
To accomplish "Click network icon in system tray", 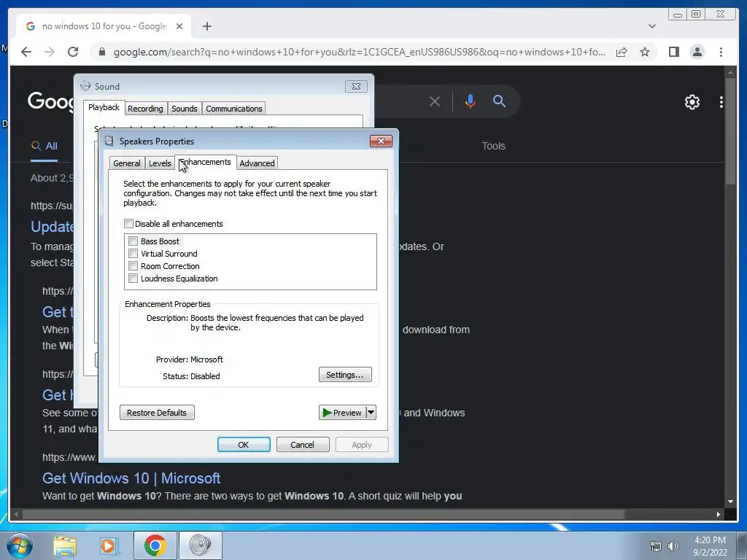I will pos(656,546).
